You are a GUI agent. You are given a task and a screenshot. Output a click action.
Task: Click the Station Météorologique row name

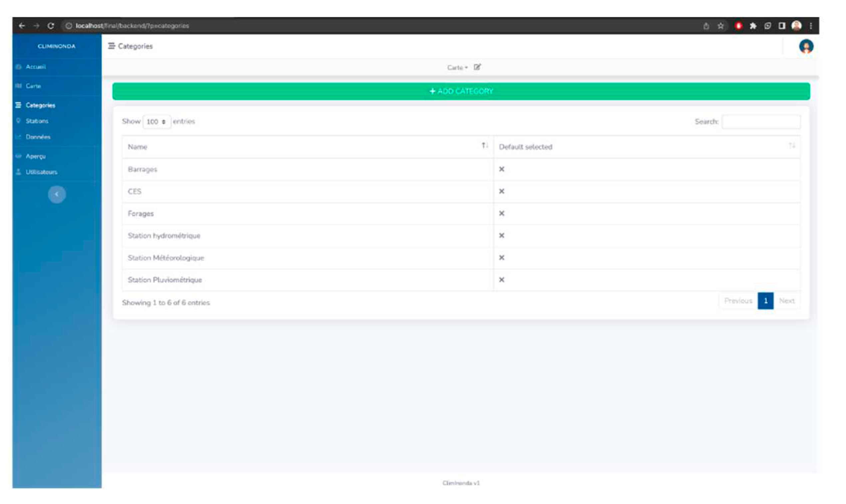click(x=166, y=258)
